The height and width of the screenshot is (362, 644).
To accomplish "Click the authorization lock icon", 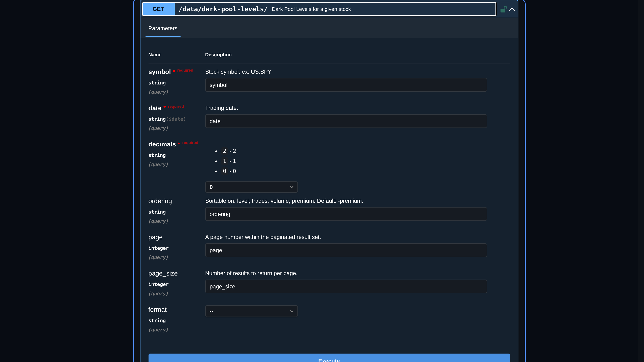I will (x=503, y=9).
